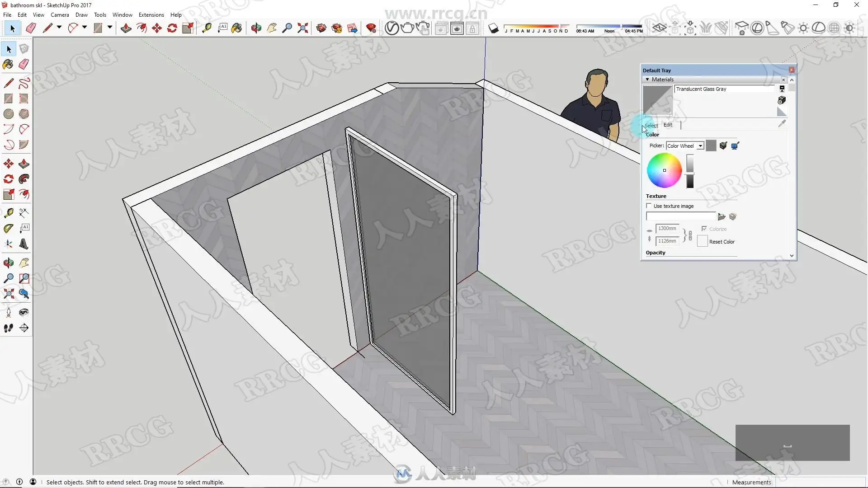This screenshot has width=868, height=488.
Task: Open the arc tool dropdown arrow
Action: [x=85, y=28]
